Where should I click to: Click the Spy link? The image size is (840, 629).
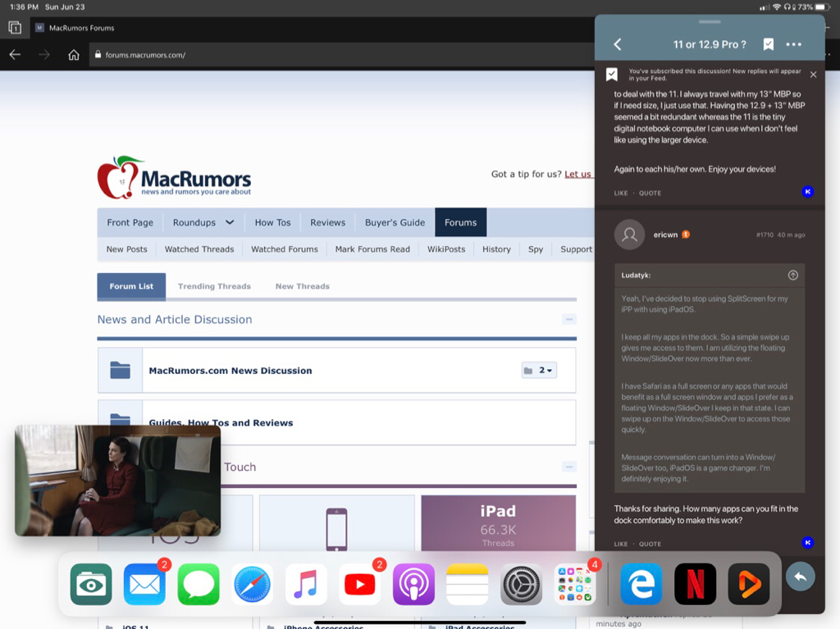(536, 249)
